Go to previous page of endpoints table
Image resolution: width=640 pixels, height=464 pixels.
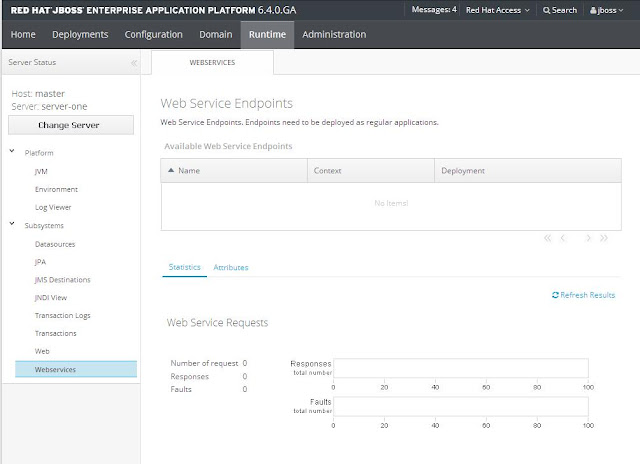[563, 238]
